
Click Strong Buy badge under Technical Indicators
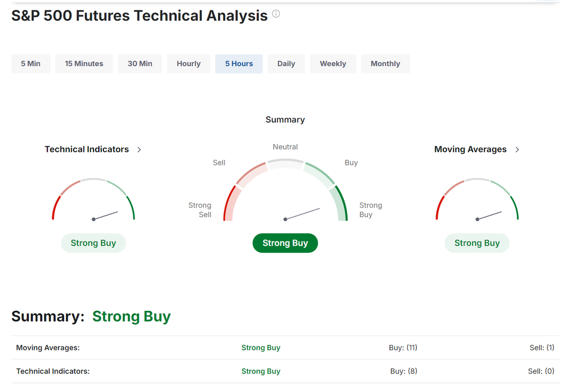click(x=93, y=243)
